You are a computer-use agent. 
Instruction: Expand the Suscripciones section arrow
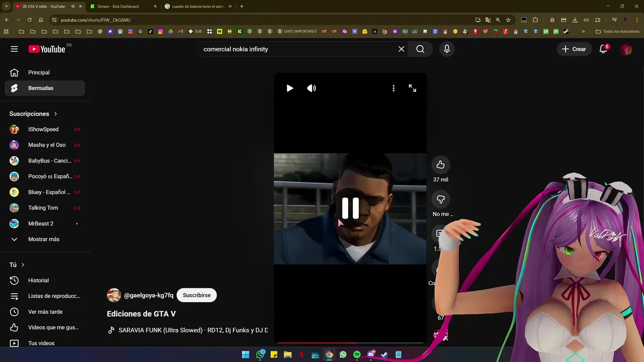(x=55, y=114)
